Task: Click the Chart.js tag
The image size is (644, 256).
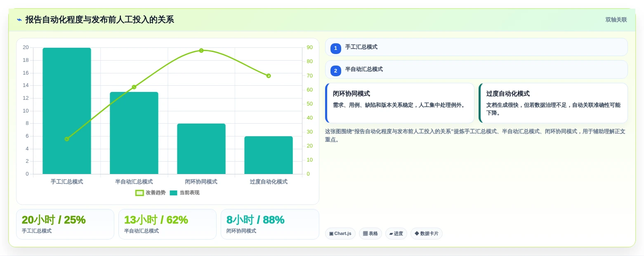Action: click(x=340, y=234)
